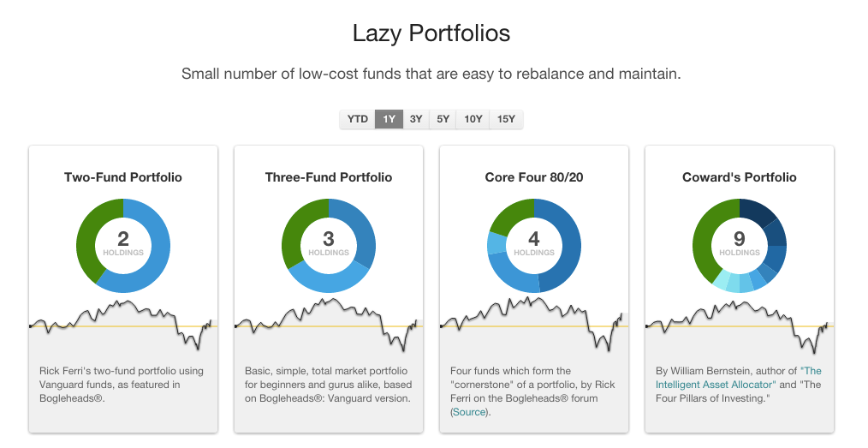Open the Three-Fund Portfolio title
868x448 pixels.
coord(329,177)
